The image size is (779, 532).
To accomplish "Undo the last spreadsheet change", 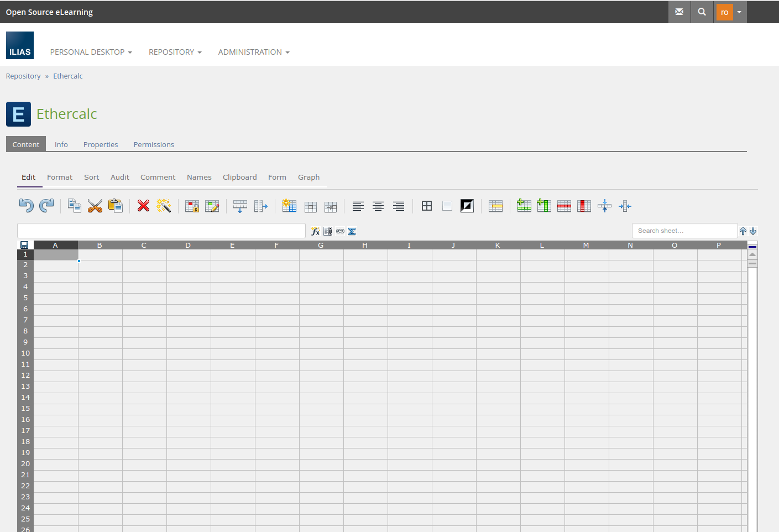I will tap(26, 205).
